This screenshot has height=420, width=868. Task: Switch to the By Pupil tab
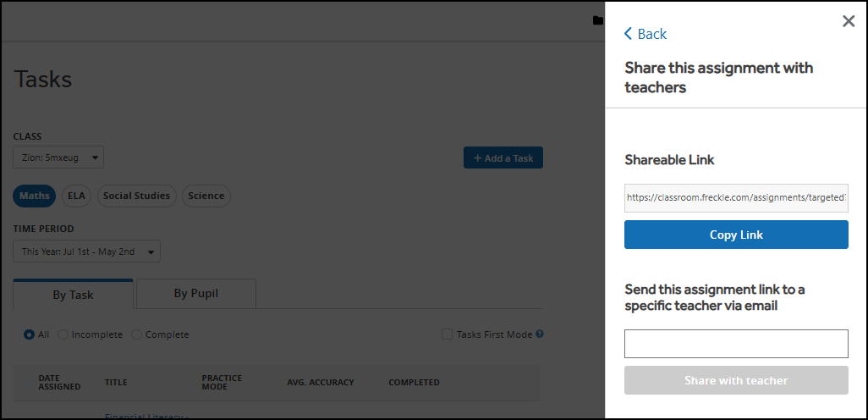(x=196, y=293)
